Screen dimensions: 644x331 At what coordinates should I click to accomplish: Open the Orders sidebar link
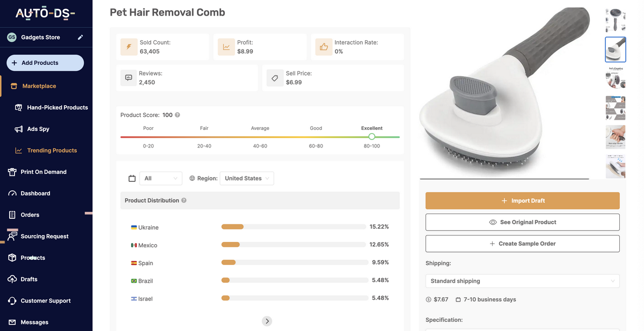pyautogui.click(x=30, y=215)
